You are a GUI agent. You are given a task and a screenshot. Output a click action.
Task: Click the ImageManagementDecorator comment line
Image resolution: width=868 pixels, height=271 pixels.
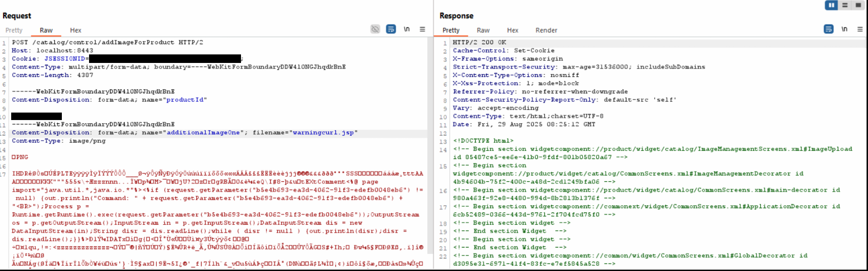pyautogui.click(x=628, y=173)
